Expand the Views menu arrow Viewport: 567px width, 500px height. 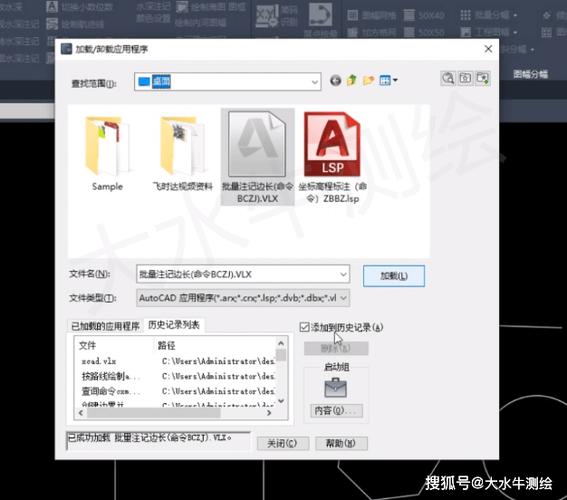(395, 80)
